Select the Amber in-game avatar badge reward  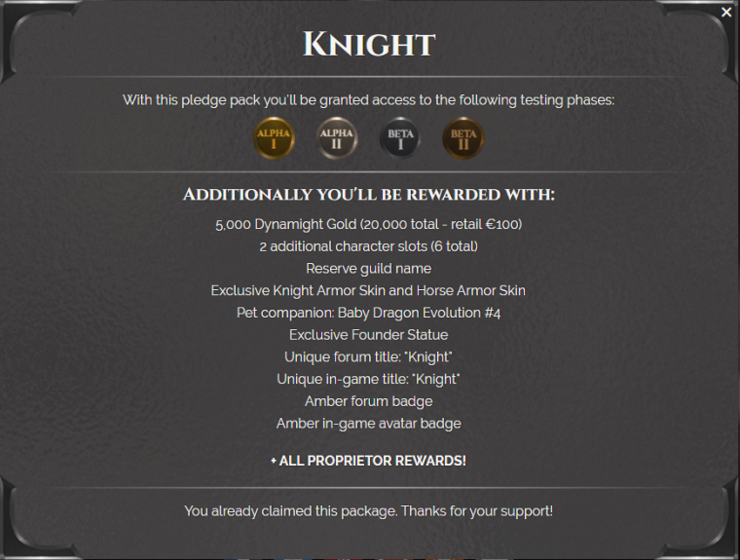(369, 424)
